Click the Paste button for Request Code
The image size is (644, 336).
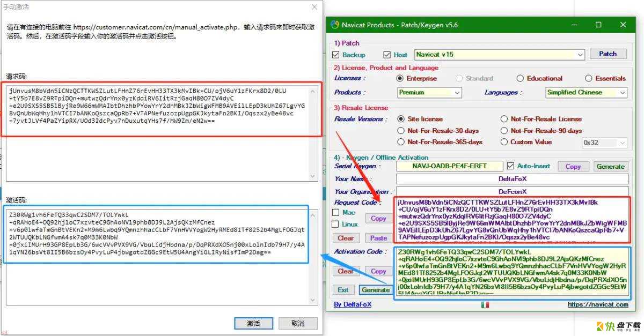coord(378,238)
